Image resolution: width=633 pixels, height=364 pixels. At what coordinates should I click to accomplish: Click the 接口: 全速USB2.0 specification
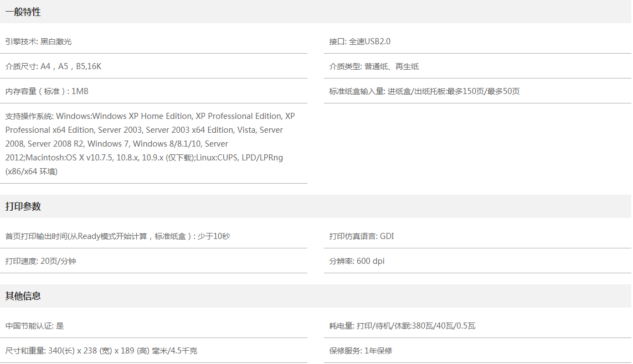360,41
